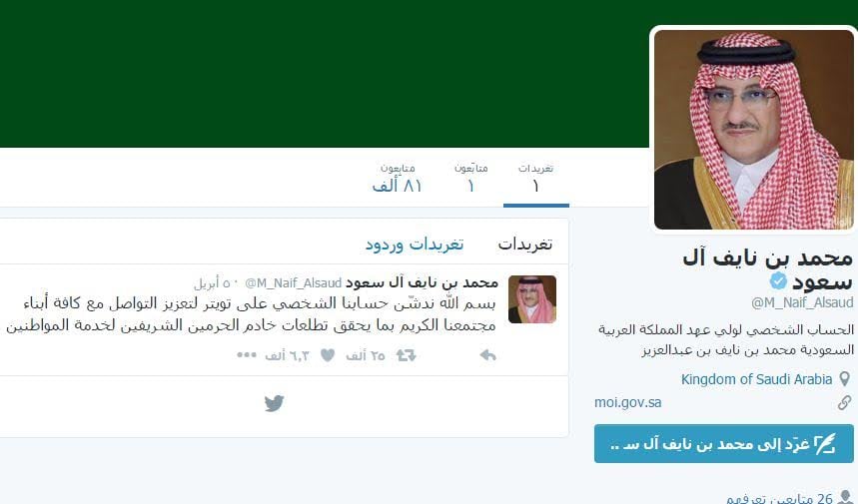Click the small avatar in the tweet
The image size is (858, 504).
coord(531,299)
